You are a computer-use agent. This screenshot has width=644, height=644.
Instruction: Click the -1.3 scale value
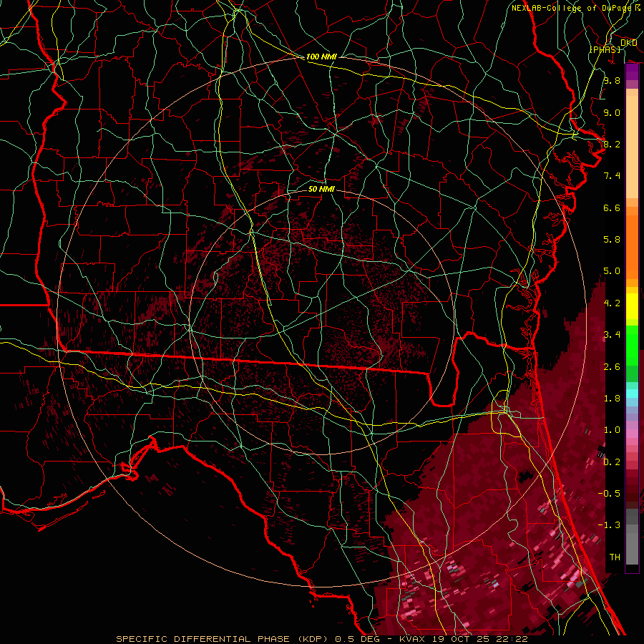[609, 525]
